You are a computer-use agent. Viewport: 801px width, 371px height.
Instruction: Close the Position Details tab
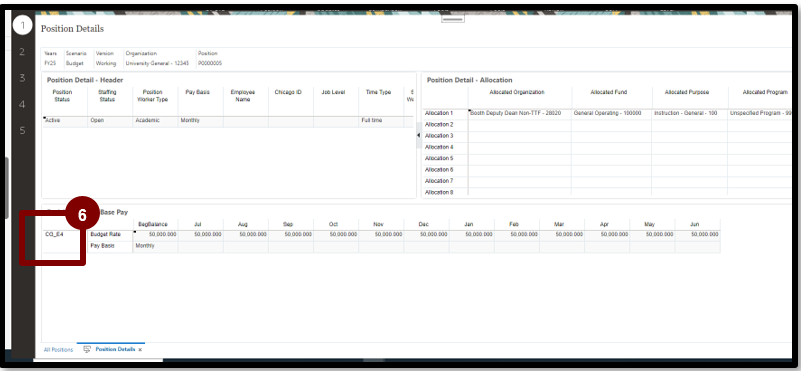click(140, 350)
